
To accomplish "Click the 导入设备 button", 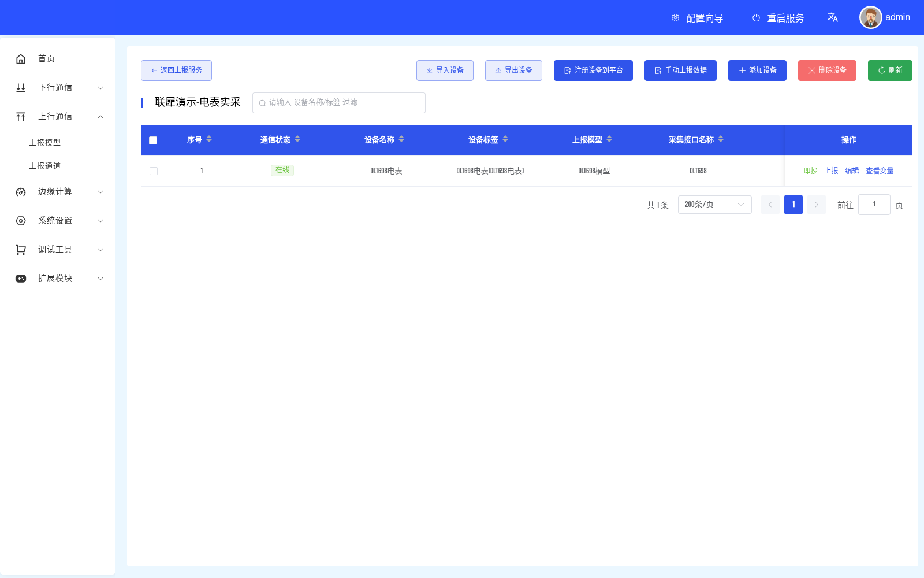I will tap(445, 71).
